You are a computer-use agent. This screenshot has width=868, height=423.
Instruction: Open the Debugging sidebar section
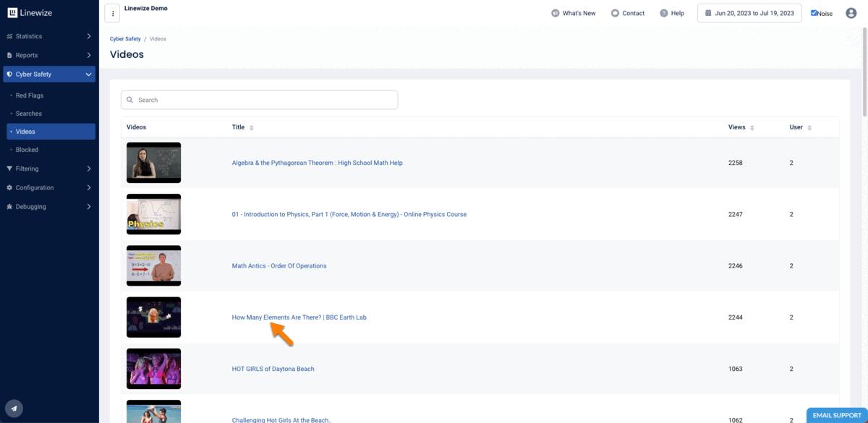[x=49, y=206]
